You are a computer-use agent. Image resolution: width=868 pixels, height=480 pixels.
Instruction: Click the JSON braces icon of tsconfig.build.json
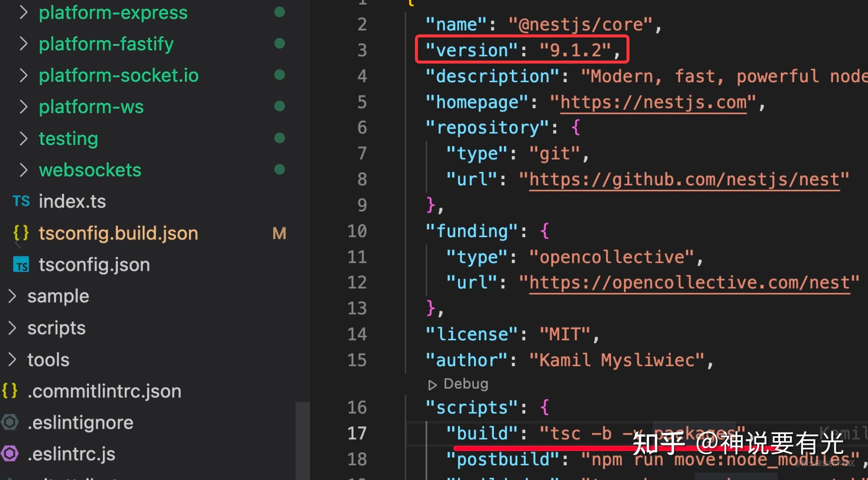click(21, 233)
